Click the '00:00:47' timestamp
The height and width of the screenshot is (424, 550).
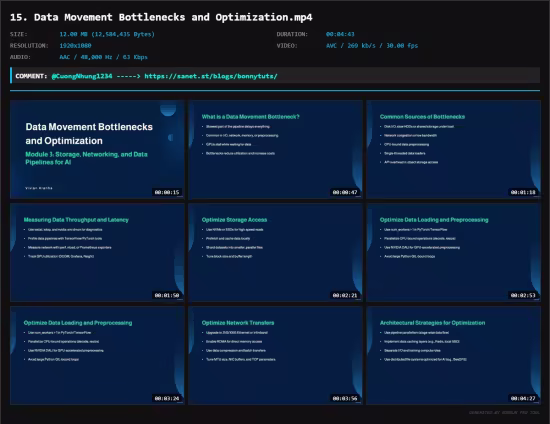(345, 192)
